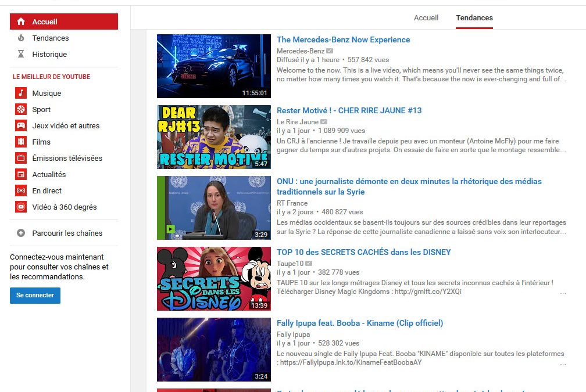Click the 557 842 vues text
Image resolution: width=586 pixels, height=392 pixels.
tap(368, 60)
